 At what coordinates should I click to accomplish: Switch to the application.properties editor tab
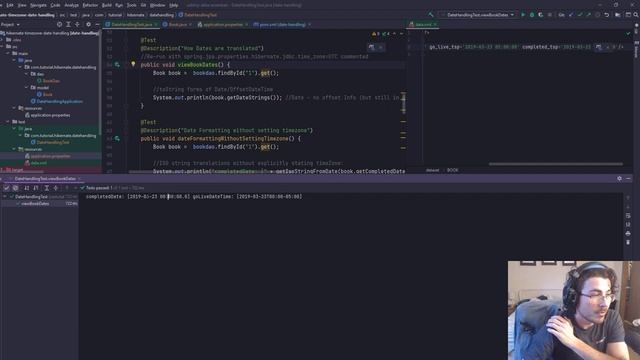(x=222, y=24)
